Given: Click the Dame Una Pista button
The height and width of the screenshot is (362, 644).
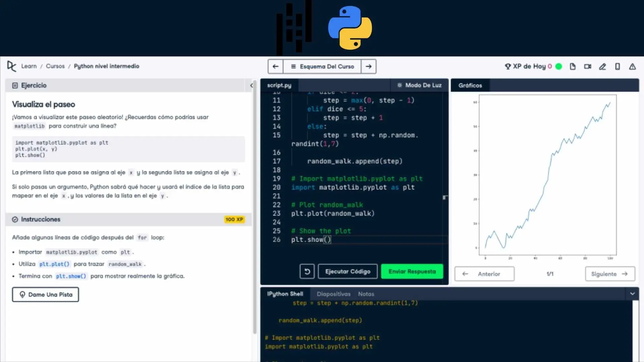Looking at the screenshot, I should [x=45, y=294].
